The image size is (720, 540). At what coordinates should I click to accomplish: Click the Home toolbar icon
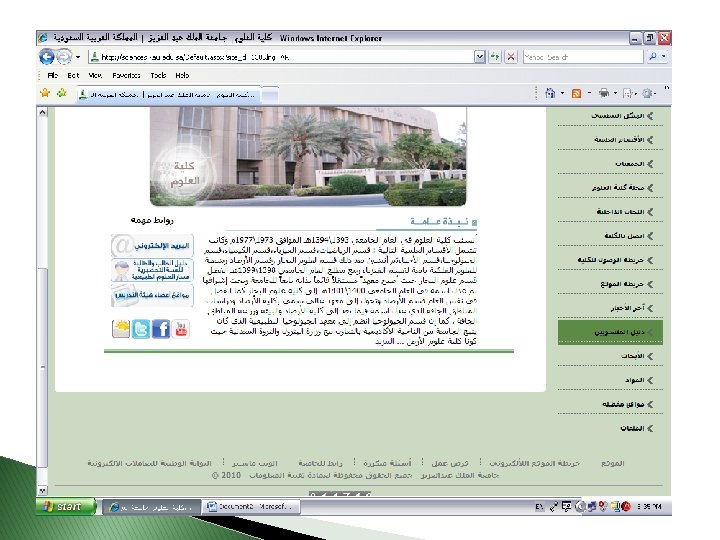tap(550, 93)
